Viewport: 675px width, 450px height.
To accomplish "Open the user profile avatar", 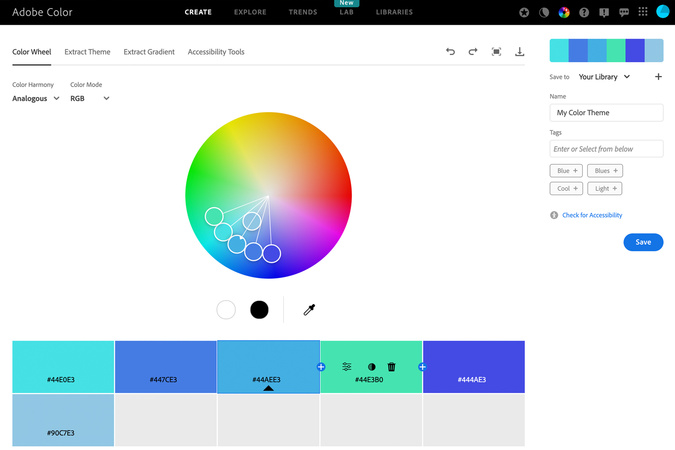I will click(x=663, y=12).
